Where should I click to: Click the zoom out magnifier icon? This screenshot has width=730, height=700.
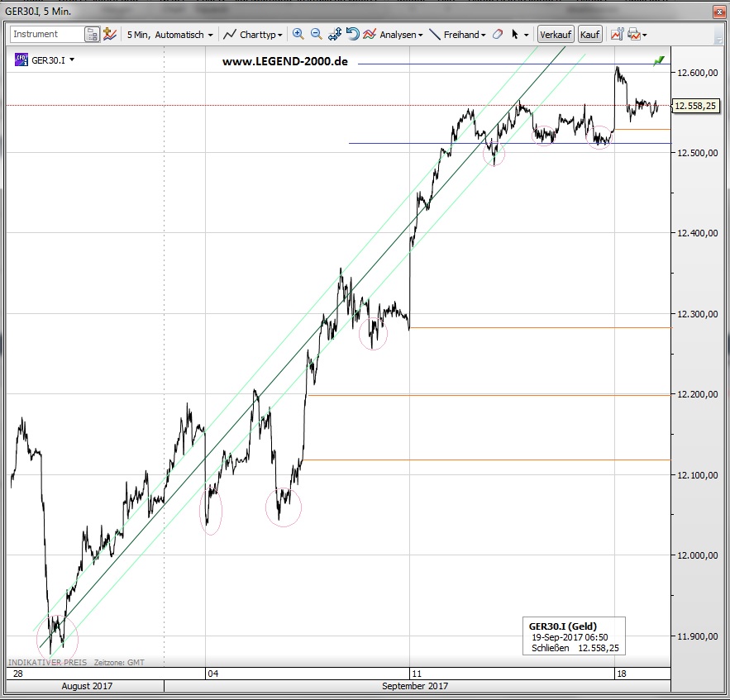click(316, 34)
